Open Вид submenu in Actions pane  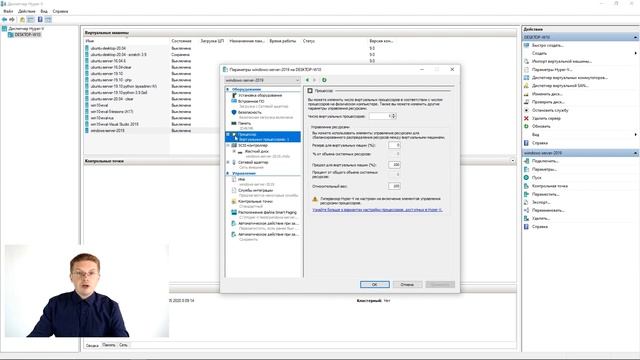click(536, 135)
